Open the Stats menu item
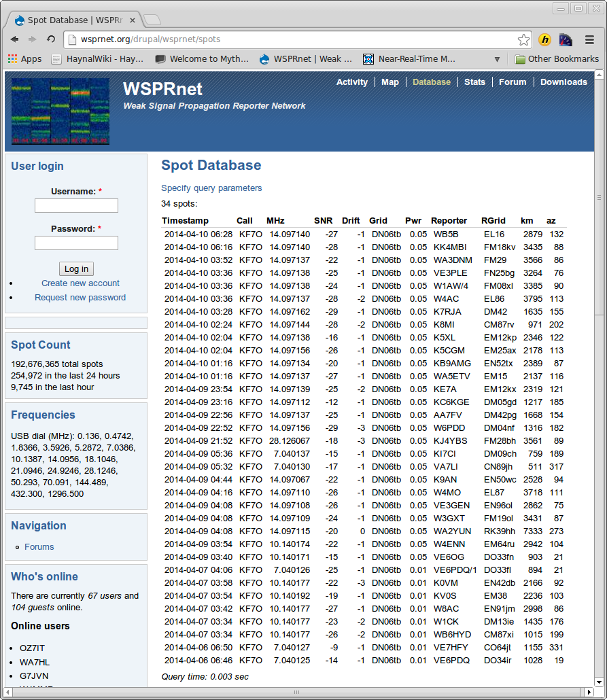The image size is (607, 700). click(474, 82)
